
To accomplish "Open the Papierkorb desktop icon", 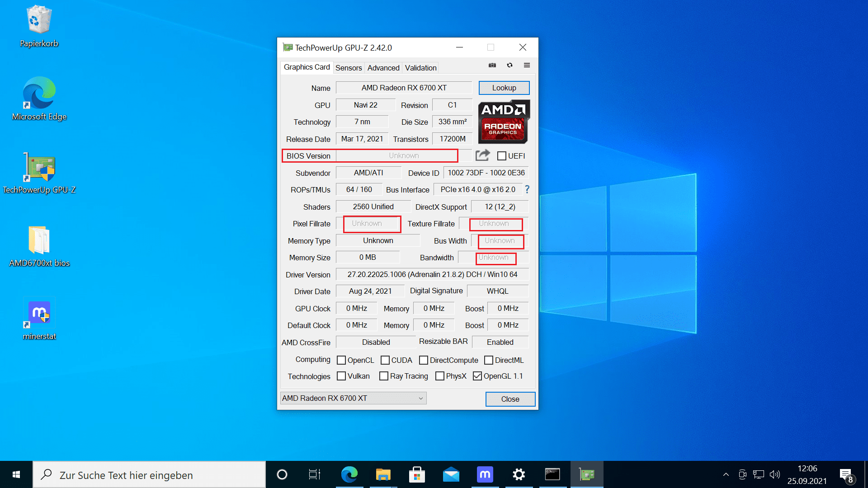I will click(x=39, y=26).
